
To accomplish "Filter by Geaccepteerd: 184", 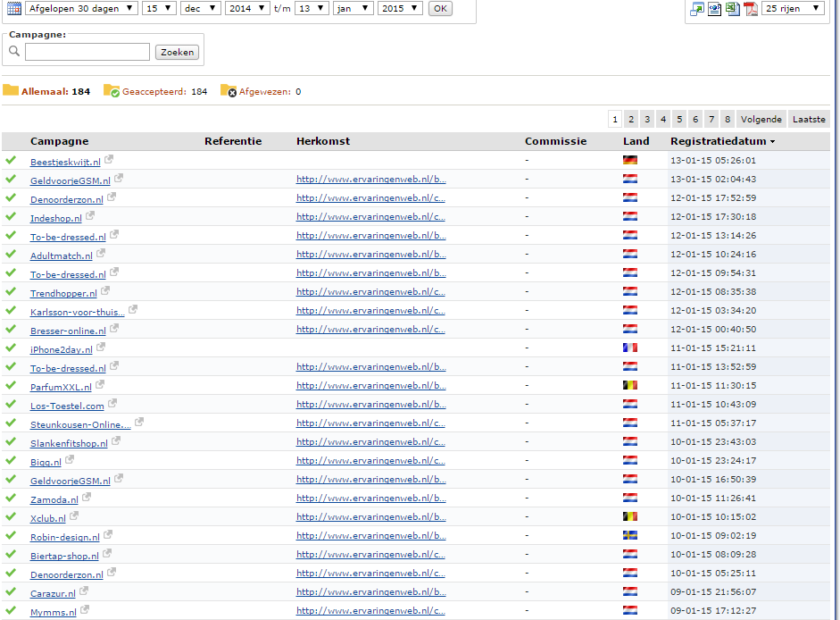I will [x=164, y=92].
